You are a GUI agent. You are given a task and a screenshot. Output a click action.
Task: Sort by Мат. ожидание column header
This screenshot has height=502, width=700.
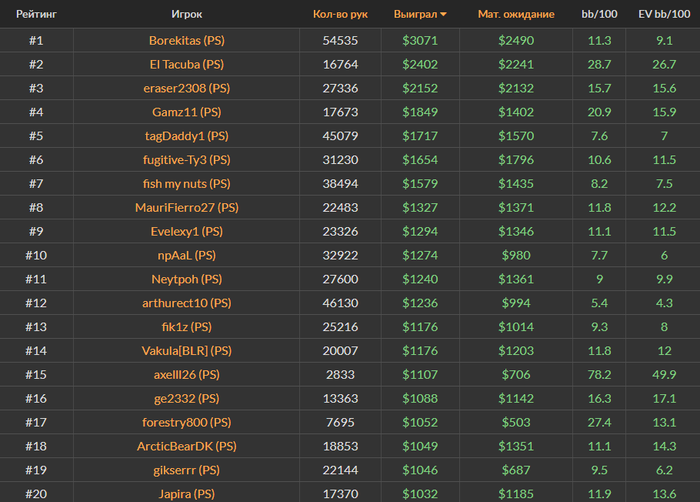tap(516, 14)
